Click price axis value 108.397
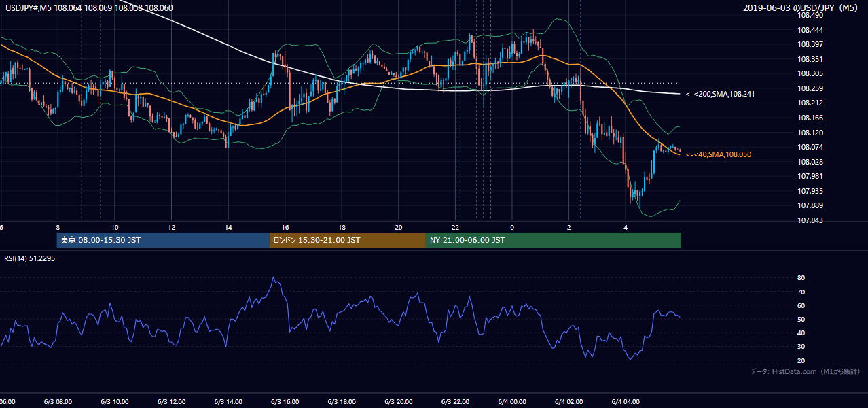Screen dimensions: 868x408 pos(810,44)
